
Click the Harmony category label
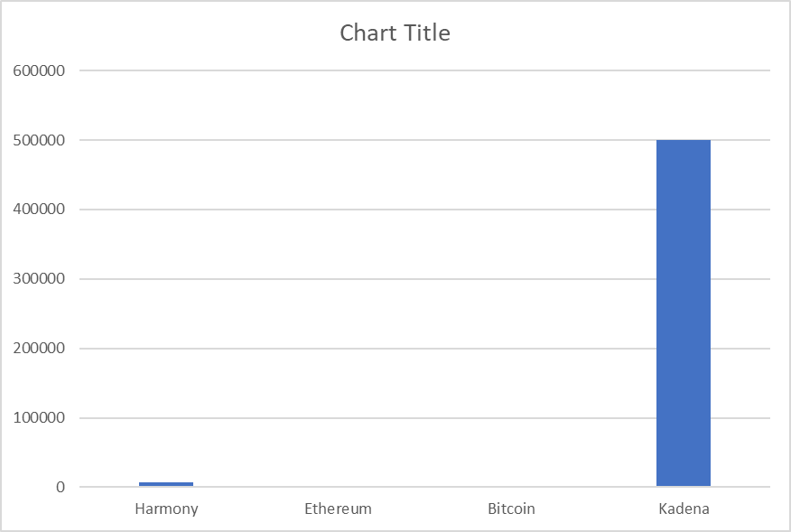[x=166, y=509]
